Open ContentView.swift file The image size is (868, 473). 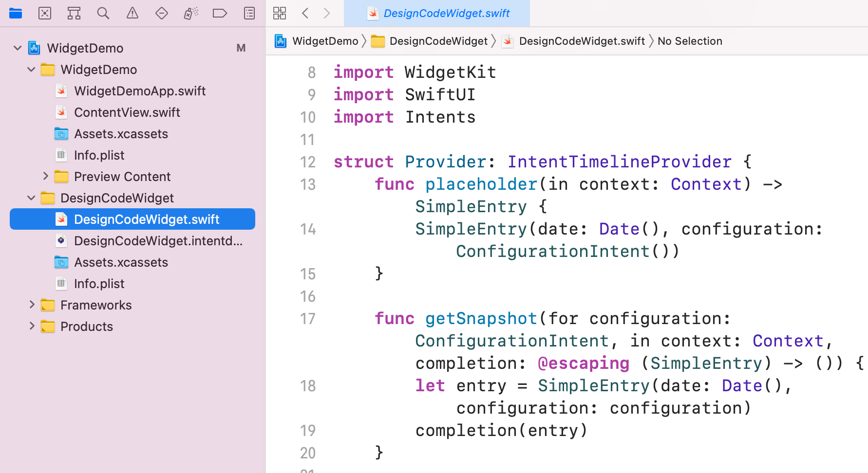pos(132,112)
